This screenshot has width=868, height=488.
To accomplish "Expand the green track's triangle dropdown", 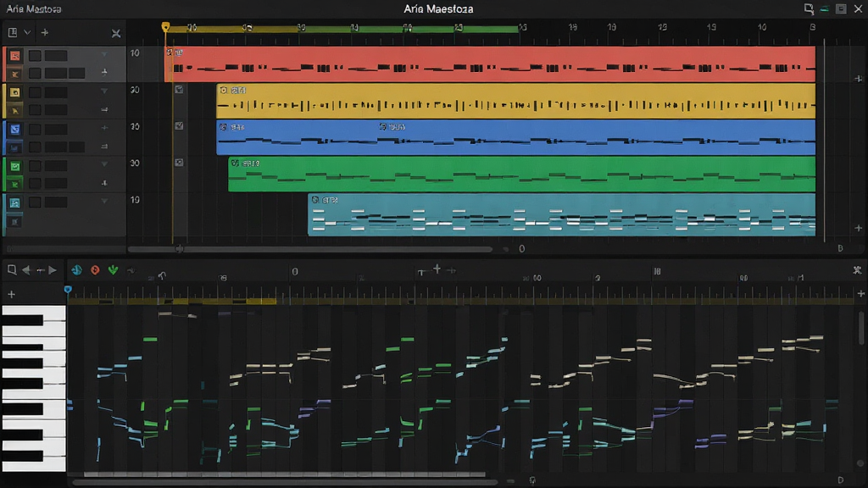I will [104, 164].
